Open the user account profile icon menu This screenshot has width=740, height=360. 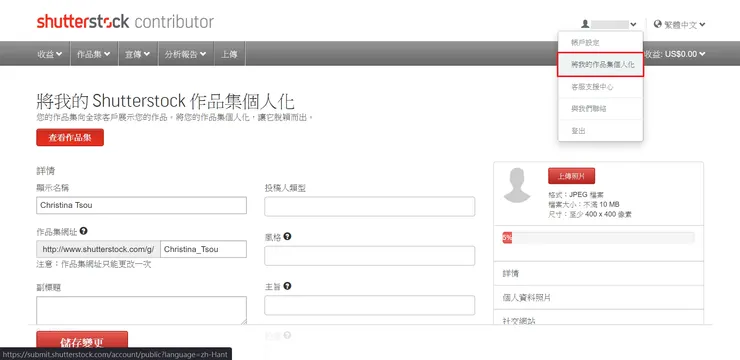(585, 24)
